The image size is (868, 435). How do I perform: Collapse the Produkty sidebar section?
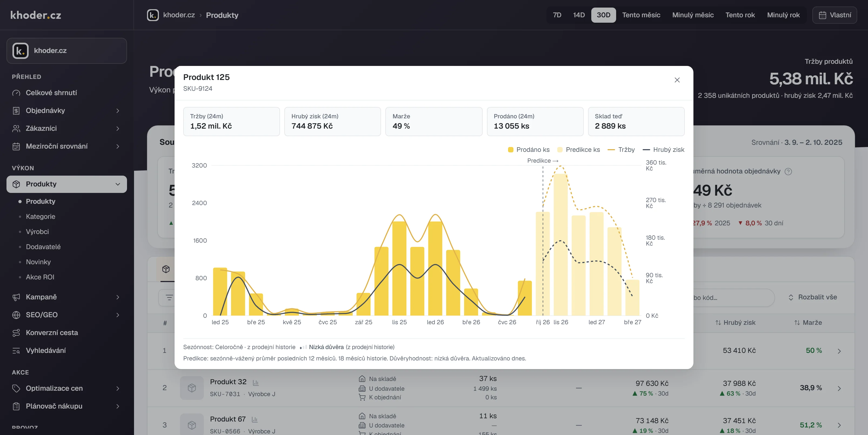coord(118,184)
